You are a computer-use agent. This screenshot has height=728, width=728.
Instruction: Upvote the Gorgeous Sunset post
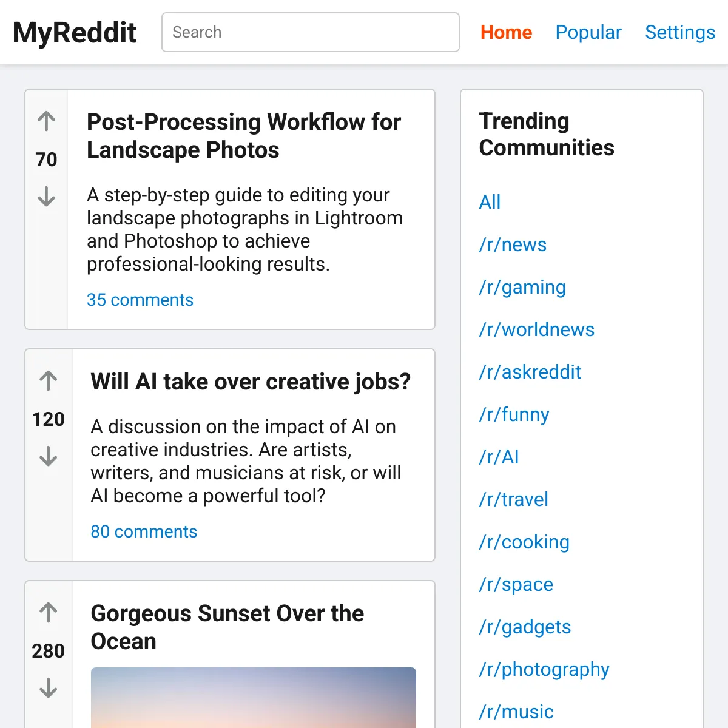[x=48, y=613]
